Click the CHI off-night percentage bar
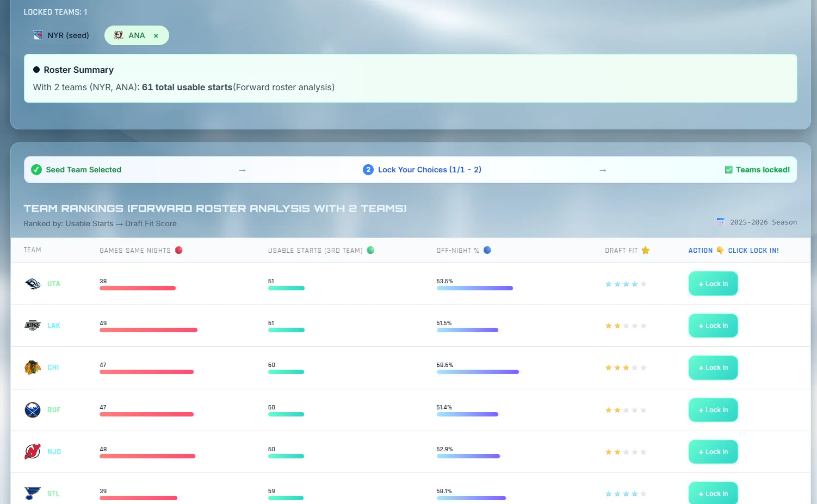 tap(478, 372)
